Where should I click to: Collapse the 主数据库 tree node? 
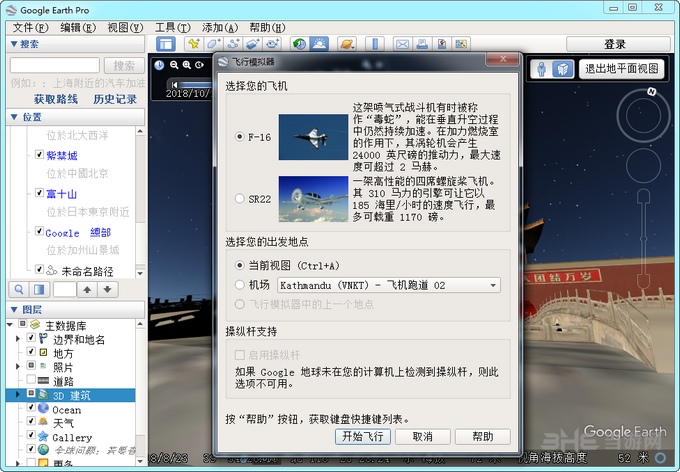click(10, 324)
